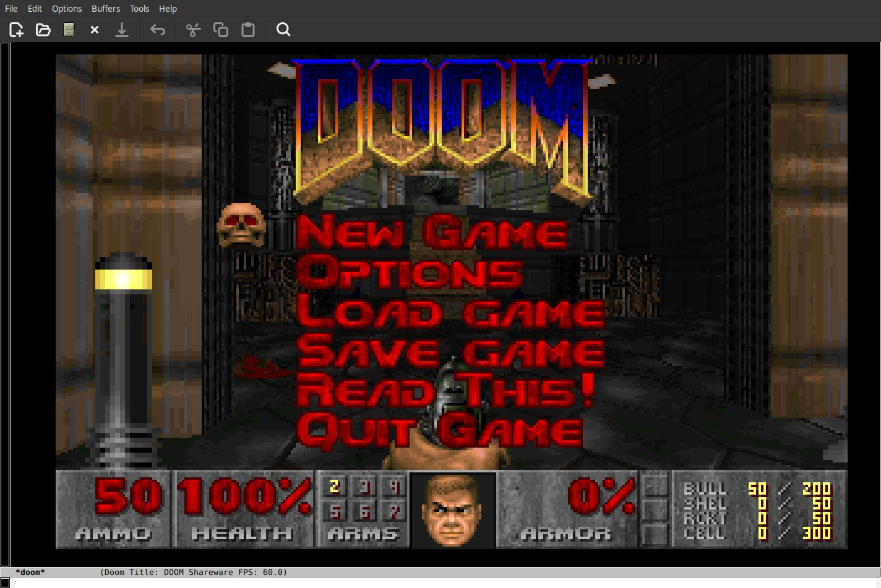The width and height of the screenshot is (881, 588).
Task: Select New Game in Doom menu
Action: pos(431,233)
